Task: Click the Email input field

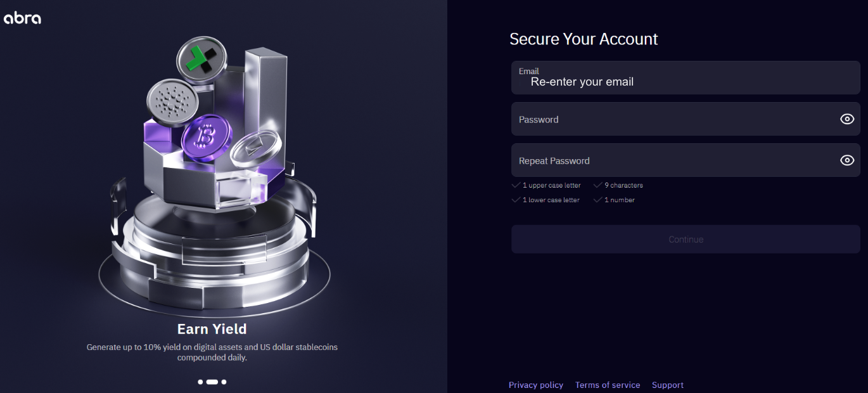Action: pyautogui.click(x=686, y=78)
